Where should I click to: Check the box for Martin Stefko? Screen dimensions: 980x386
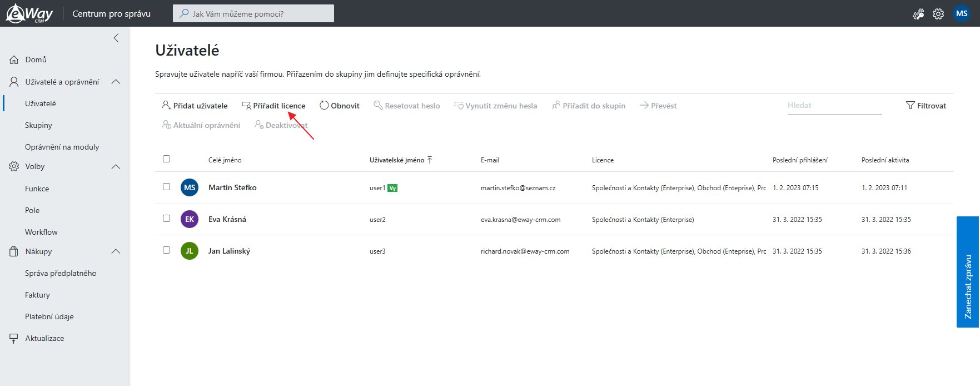click(x=166, y=187)
